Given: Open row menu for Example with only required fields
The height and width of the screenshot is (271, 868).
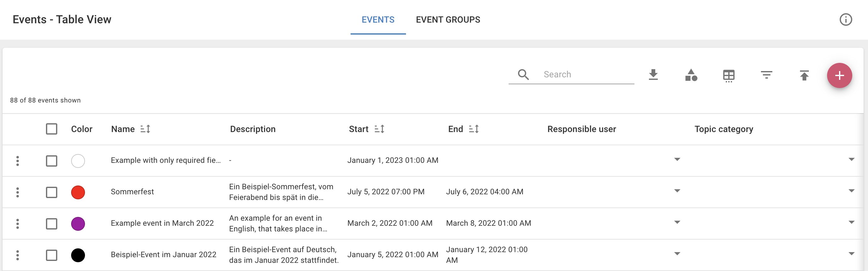Looking at the screenshot, I should pyautogui.click(x=18, y=161).
